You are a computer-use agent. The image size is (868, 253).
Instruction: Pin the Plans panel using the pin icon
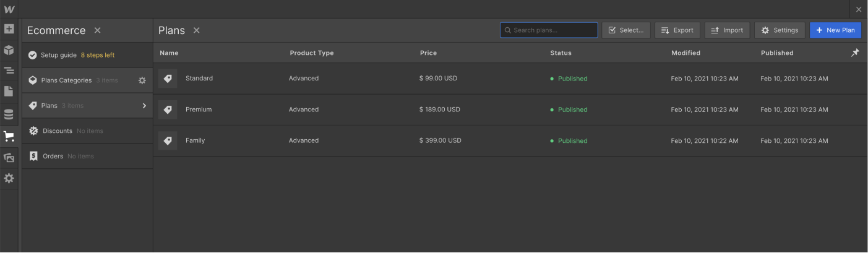pos(855,53)
